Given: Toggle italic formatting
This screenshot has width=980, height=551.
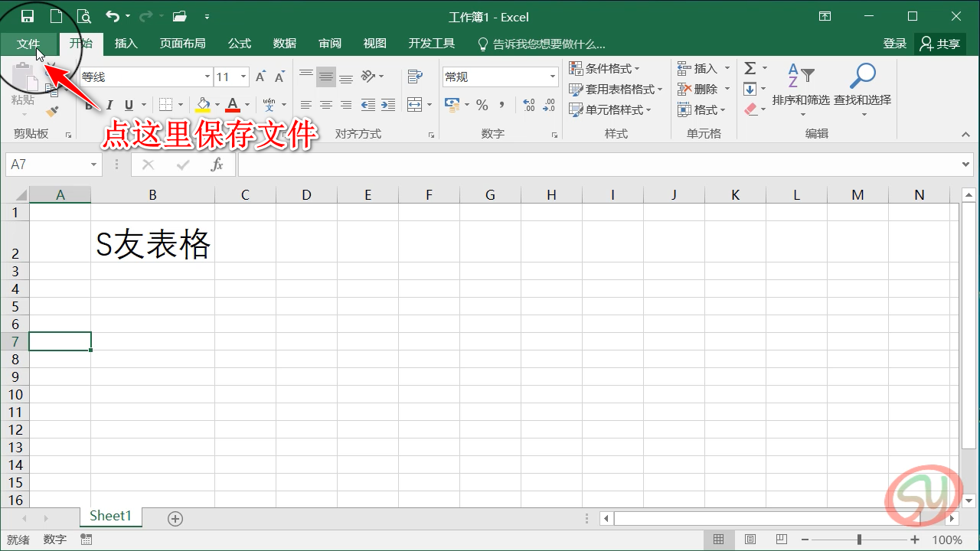Looking at the screenshot, I should (109, 105).
